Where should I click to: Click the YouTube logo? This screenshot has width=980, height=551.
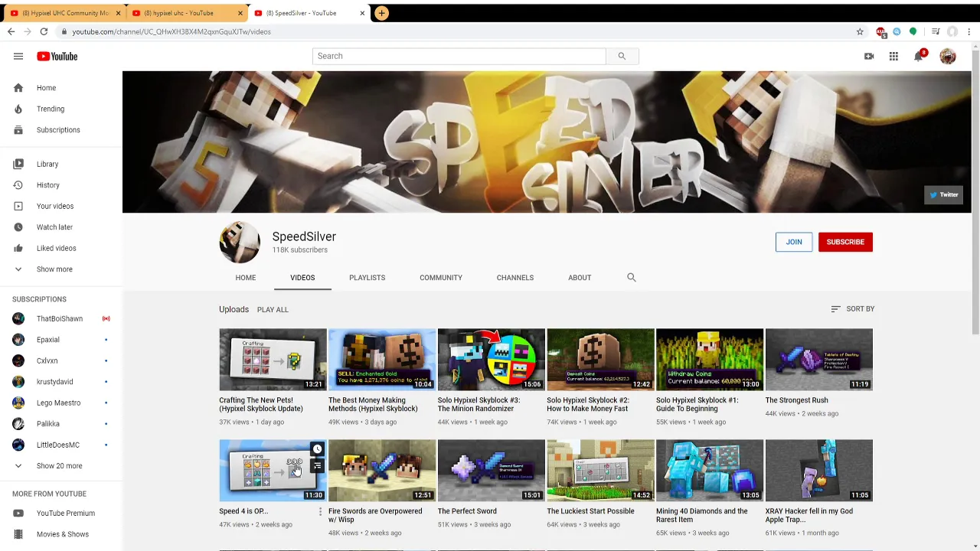(x=57, y=56)
